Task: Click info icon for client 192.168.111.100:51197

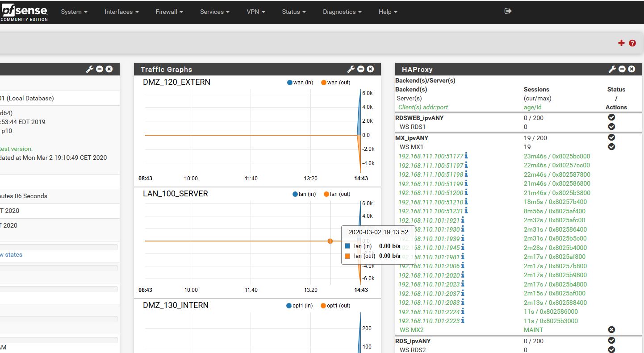Action: click(x=466, y=165)
